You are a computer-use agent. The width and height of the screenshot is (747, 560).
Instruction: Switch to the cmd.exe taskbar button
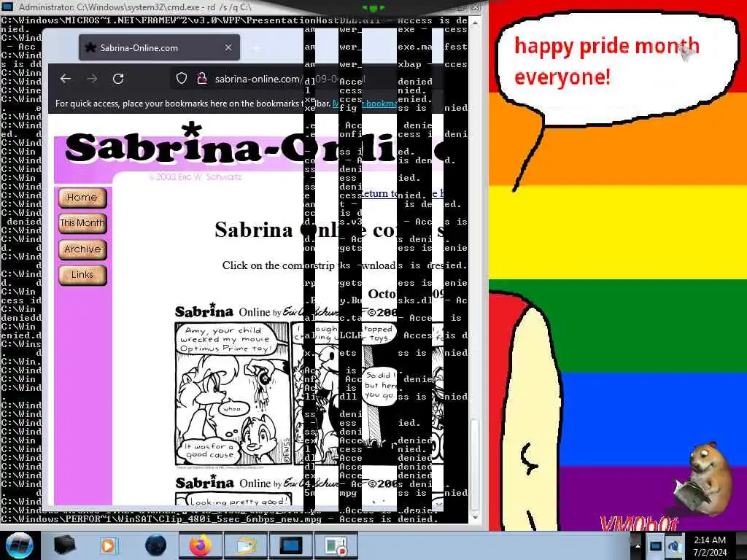(290, 545)
